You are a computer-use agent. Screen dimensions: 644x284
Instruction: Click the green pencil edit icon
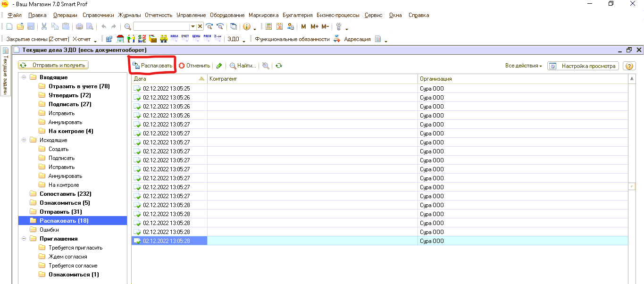pos(219,66)
